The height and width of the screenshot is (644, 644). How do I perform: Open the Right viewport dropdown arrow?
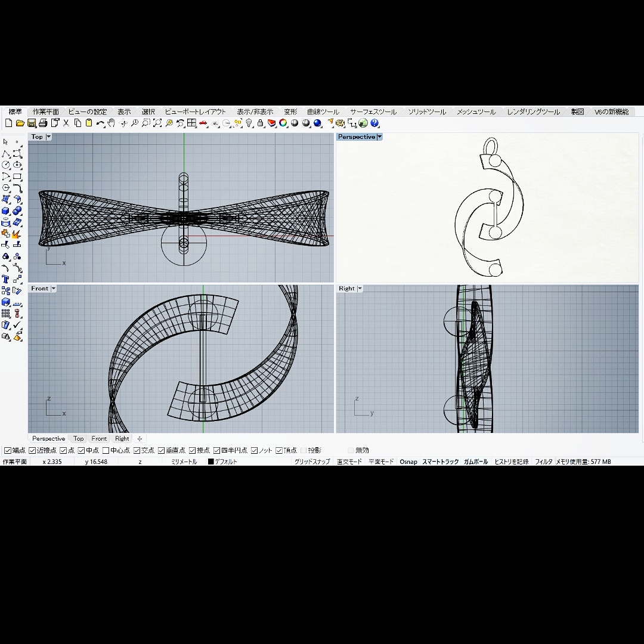360,289
